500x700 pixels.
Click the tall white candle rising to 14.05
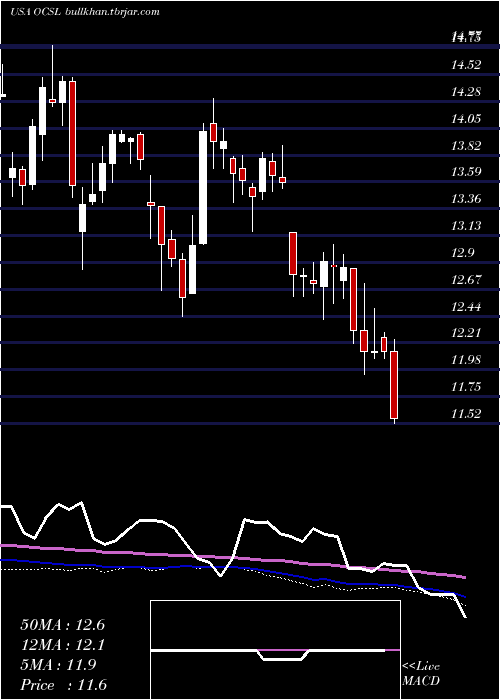pyautogui.click(x=203, y=188)
